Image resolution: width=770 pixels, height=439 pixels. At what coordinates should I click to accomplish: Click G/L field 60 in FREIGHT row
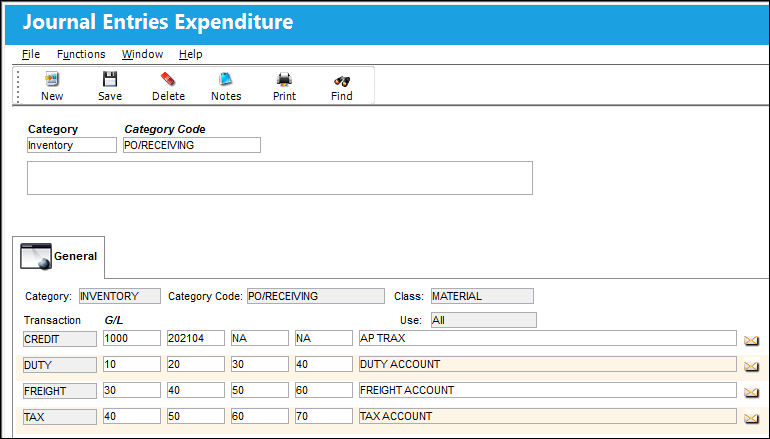click(324, 390)
